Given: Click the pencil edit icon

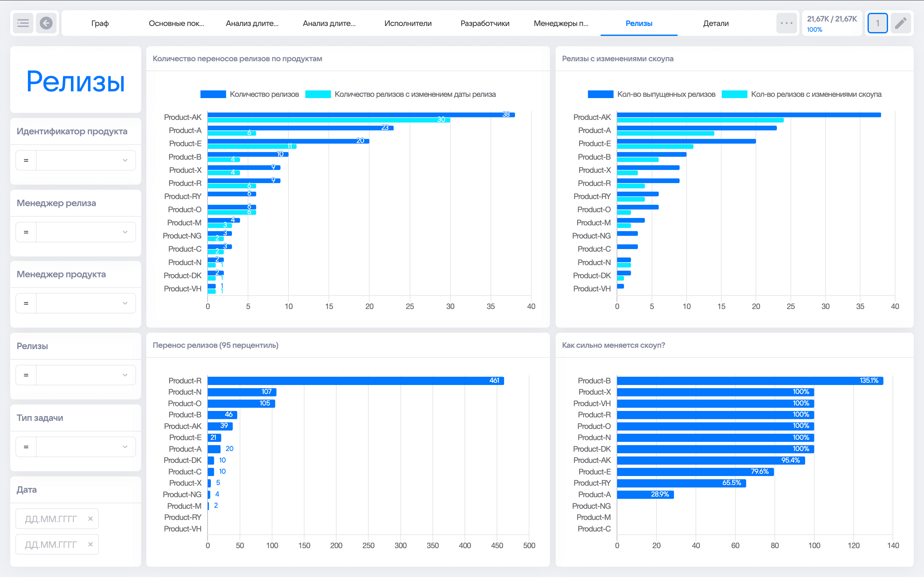Looking at the screenshot, I should pyautogui.click(x=901, y=23).
